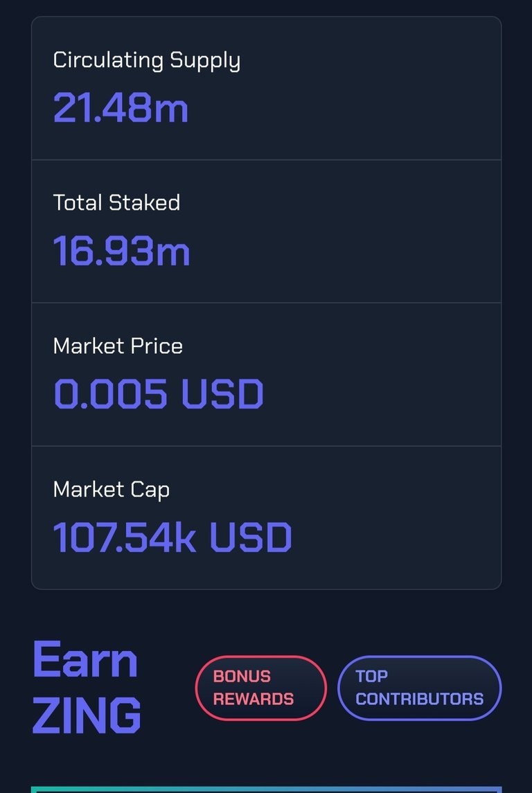Select the Market Cap label

112,490
